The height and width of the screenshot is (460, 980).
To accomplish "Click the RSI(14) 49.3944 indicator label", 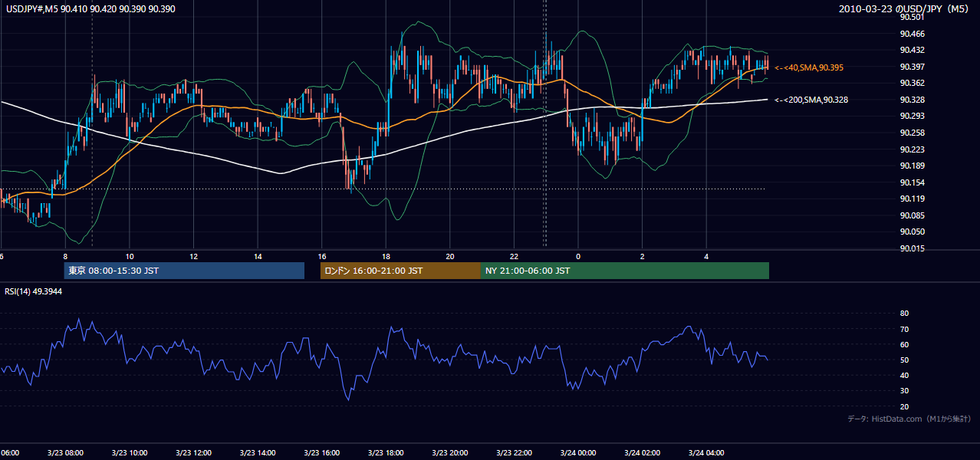I will [33, 291].
